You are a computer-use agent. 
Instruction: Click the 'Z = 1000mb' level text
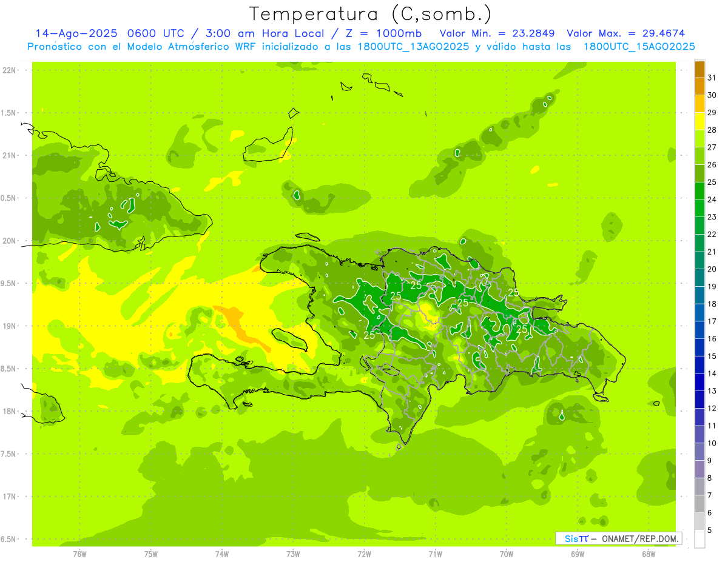click(x=383, y=33)
